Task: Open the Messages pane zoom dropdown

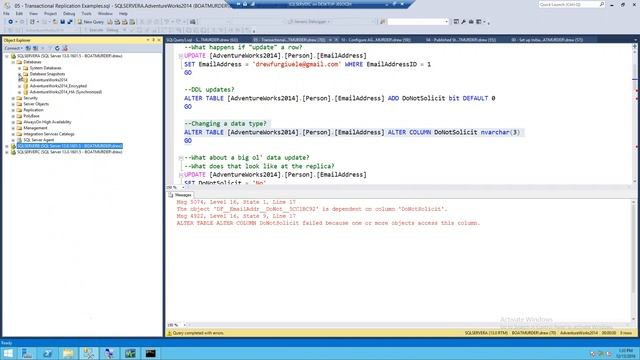Action: [x=184, y=325]
